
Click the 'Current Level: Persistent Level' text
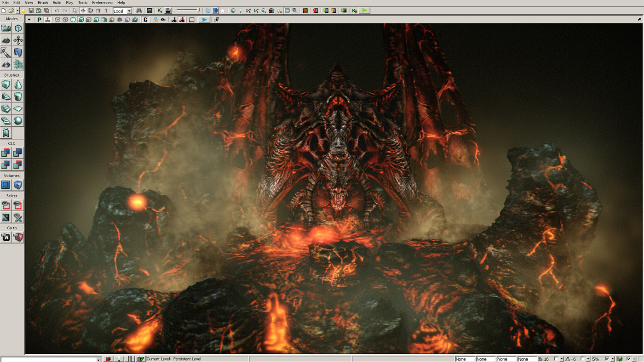click(173, 359)
